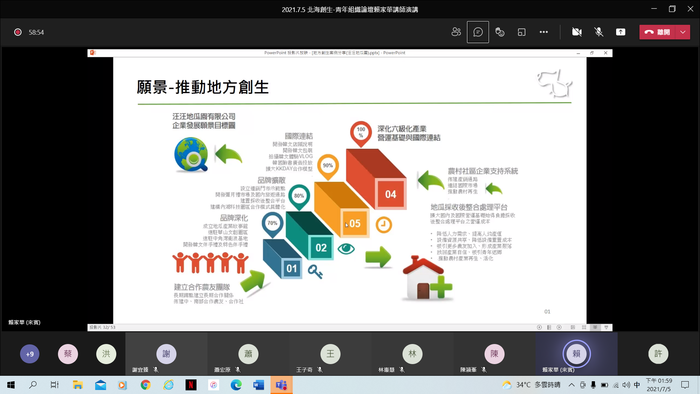Click the tray microphone in use icon

point(593,385)
